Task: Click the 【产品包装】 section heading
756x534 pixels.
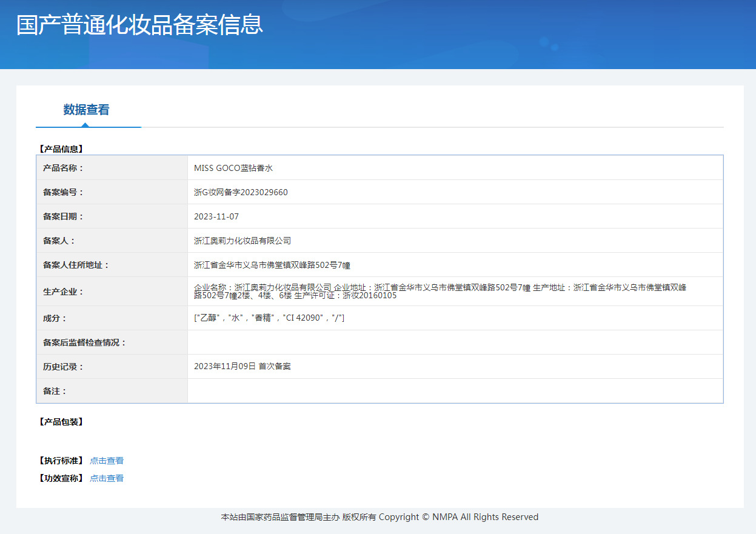Action: point(61,422)
